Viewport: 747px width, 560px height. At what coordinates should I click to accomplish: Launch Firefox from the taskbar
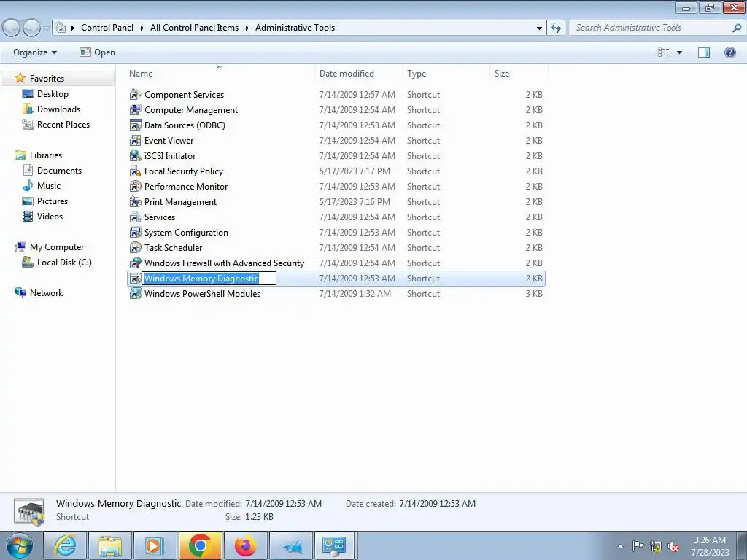coord(245,545)
